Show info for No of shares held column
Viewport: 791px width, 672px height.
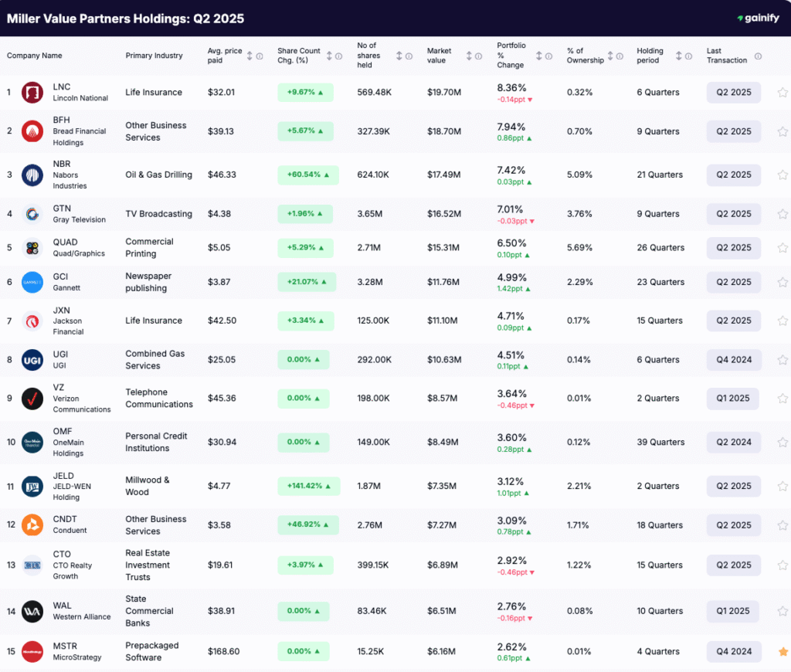coord(409,56)
